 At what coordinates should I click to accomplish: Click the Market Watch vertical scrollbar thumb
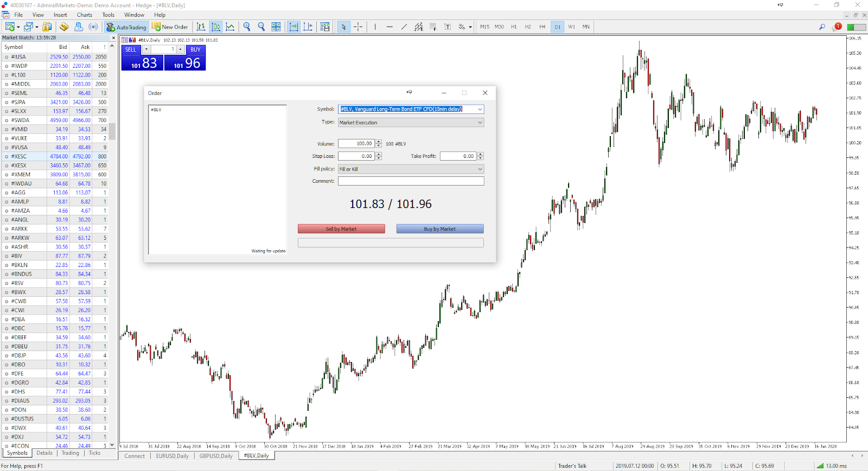pos(112,131)
